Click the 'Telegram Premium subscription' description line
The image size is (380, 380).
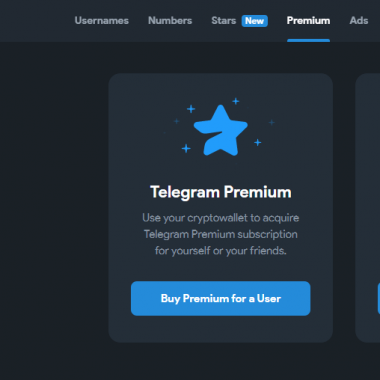coord(221,234)
